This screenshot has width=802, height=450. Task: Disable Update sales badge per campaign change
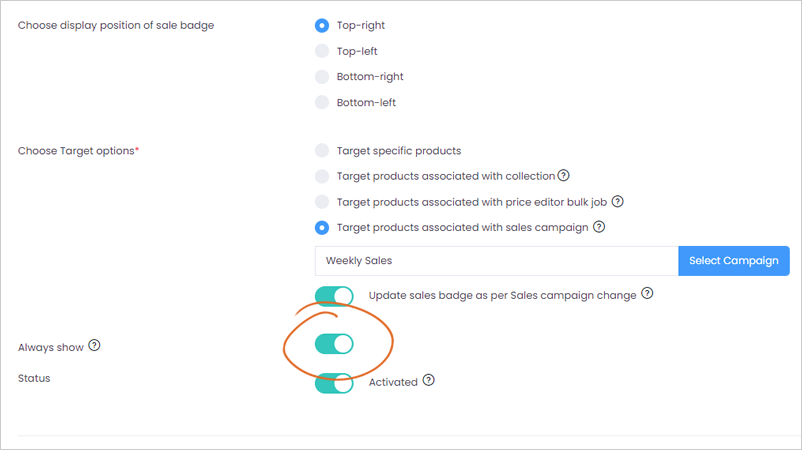[334, 296]
